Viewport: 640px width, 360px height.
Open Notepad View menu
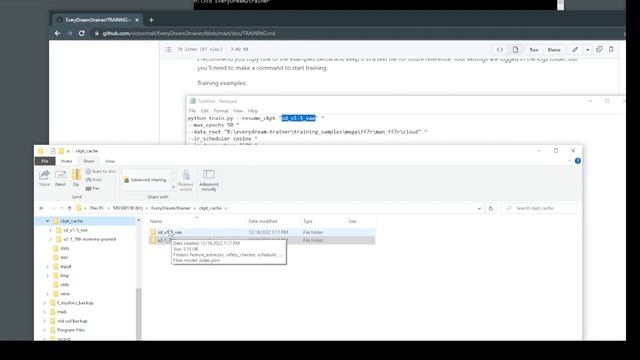tap(238, 111)
